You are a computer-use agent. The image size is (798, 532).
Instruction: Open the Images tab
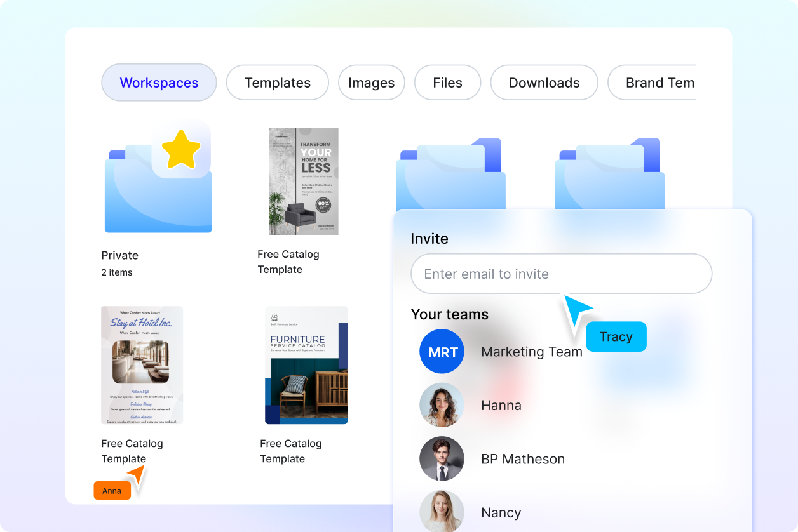tap(372, 83)
